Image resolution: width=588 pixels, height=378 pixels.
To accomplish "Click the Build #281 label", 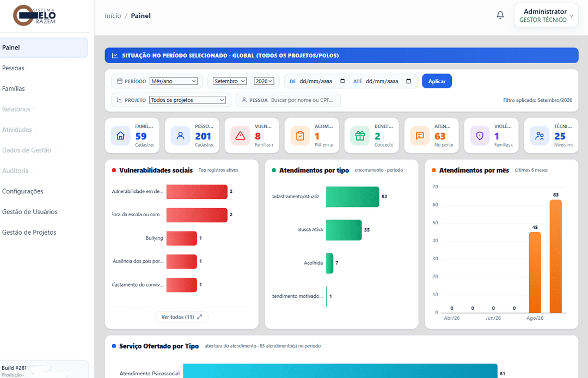I will (14, 368).
